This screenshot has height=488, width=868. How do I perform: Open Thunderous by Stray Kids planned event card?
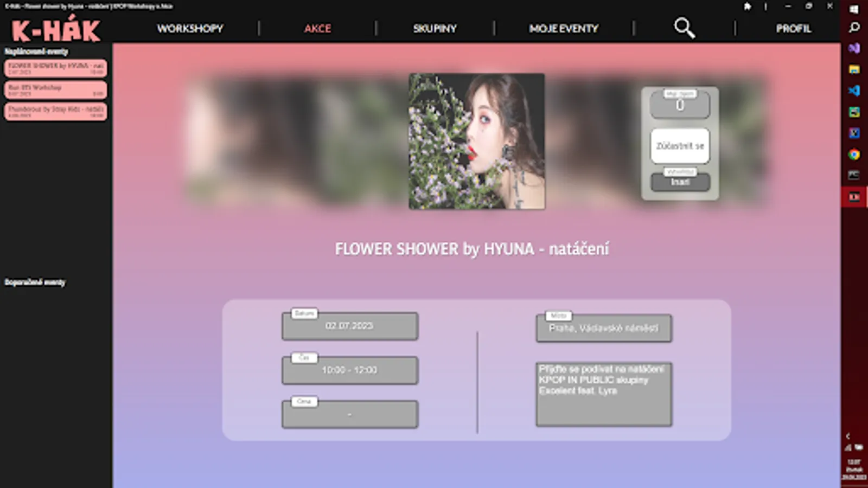[55, 112]
